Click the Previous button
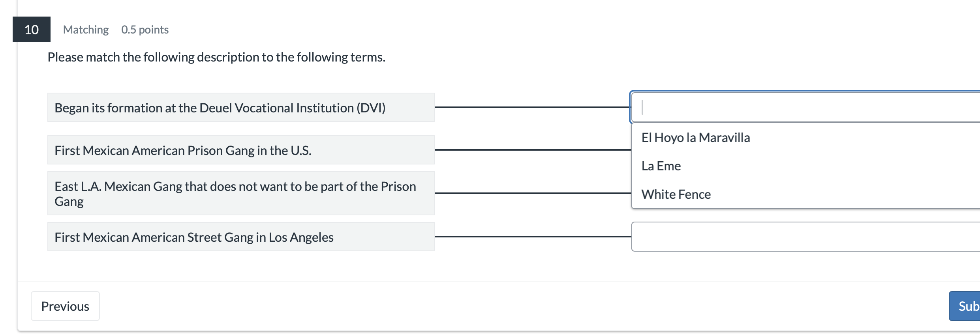The image size is (980, 336). [65, 306]
